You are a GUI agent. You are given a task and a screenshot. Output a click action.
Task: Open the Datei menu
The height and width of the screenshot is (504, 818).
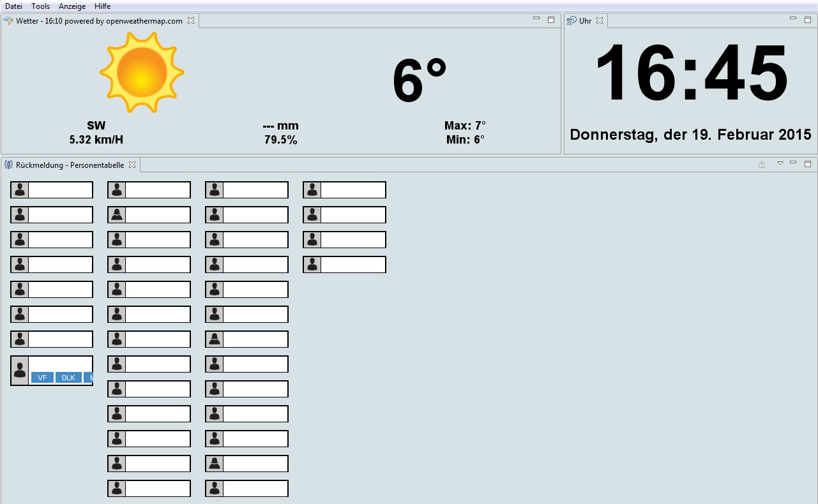pos(13,6)
